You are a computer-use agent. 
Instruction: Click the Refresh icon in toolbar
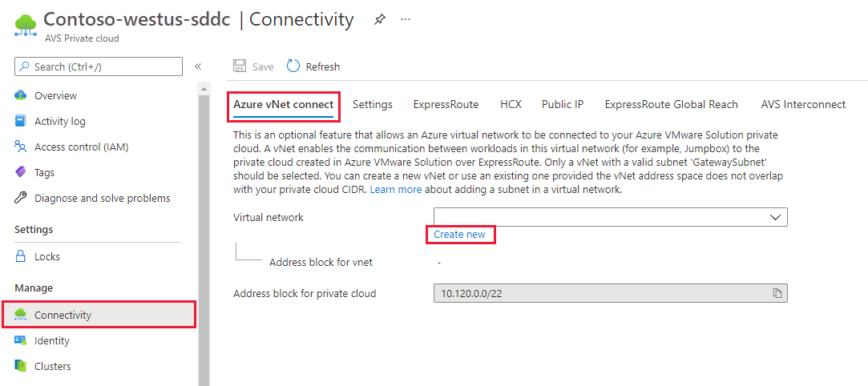coord(293,66)
